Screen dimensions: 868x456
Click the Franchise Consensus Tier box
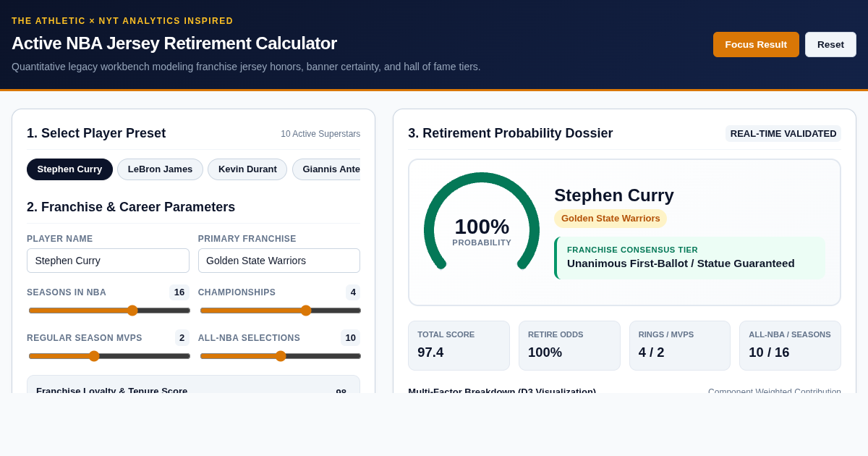(x=689, y=258)
